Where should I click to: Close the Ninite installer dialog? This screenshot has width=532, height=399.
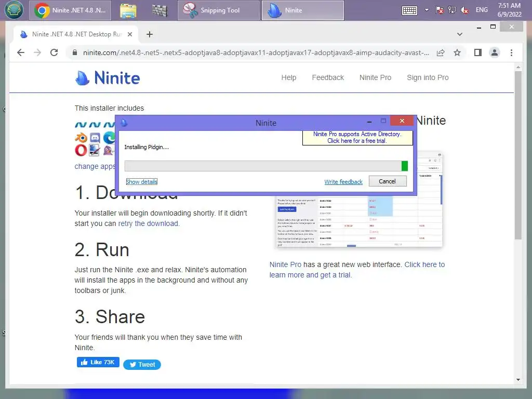[402, 121]
